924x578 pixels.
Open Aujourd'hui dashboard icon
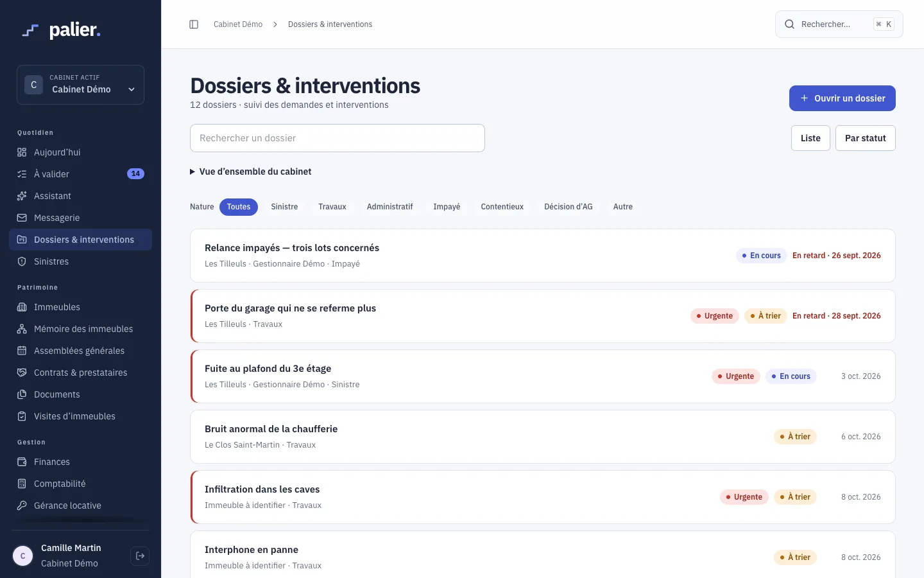click(22, 152)
